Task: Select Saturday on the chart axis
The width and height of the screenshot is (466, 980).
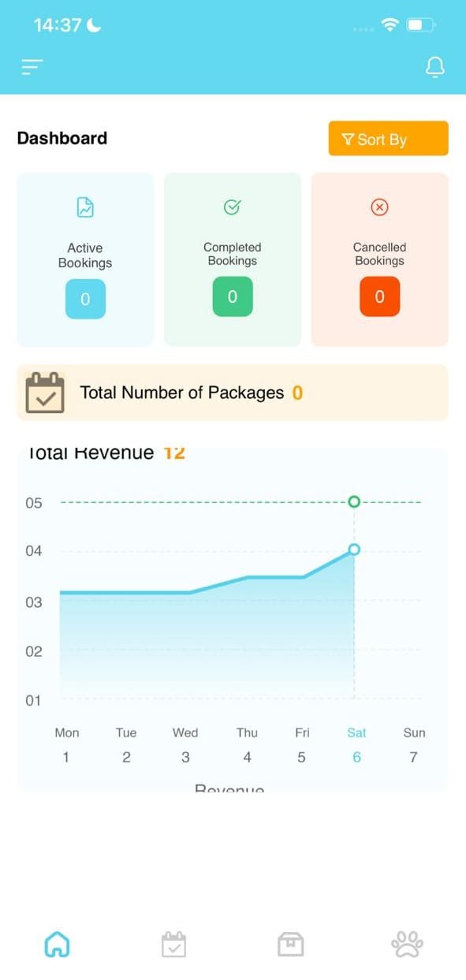Action: pyautogui.click(x=356, y=732)
